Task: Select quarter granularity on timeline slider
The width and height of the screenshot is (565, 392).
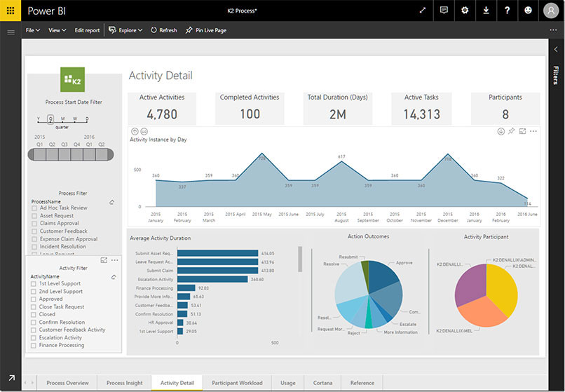Action: pos(50,119)
